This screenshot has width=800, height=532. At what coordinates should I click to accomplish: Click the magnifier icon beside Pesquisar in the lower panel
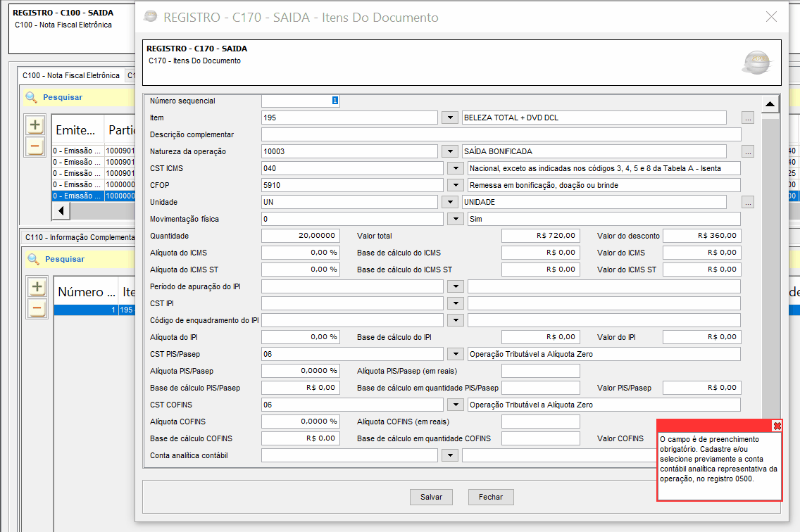coord(34,259)
